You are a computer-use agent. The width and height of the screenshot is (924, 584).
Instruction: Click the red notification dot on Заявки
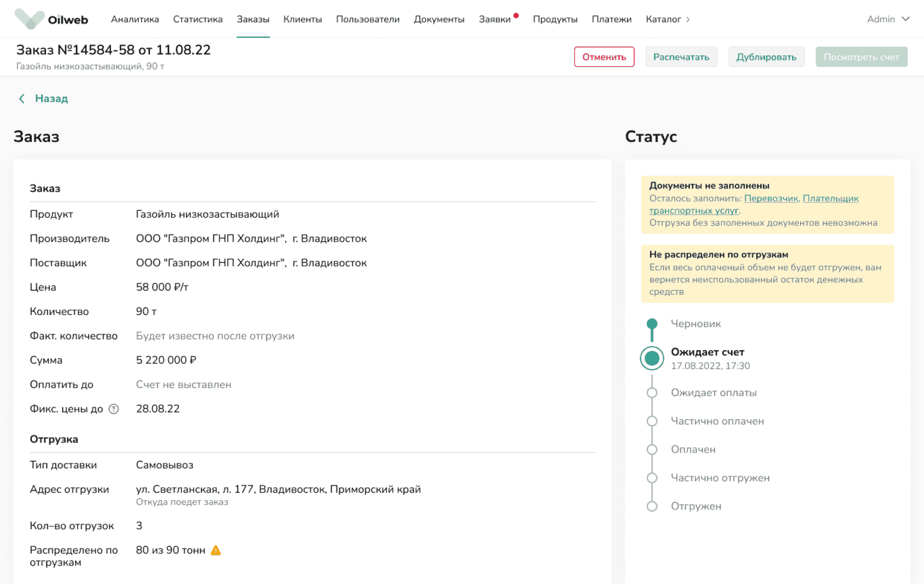516,15
